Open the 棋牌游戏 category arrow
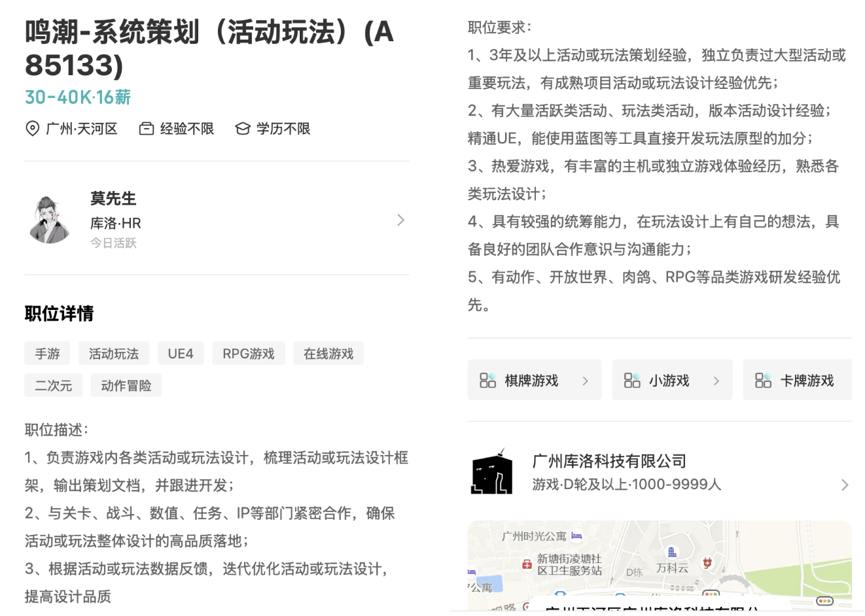This screenshot has height=616, width=865. pyautogui.click(x=585, y=381)
